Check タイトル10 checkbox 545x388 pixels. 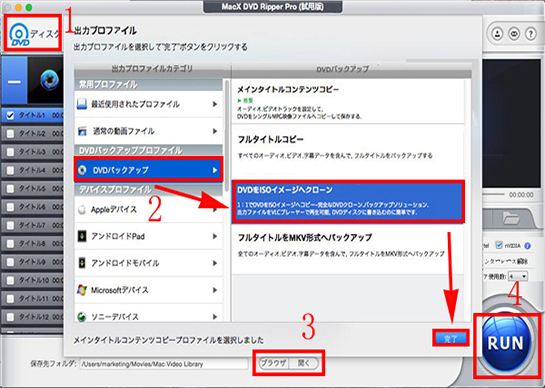[x=10, y=280]
